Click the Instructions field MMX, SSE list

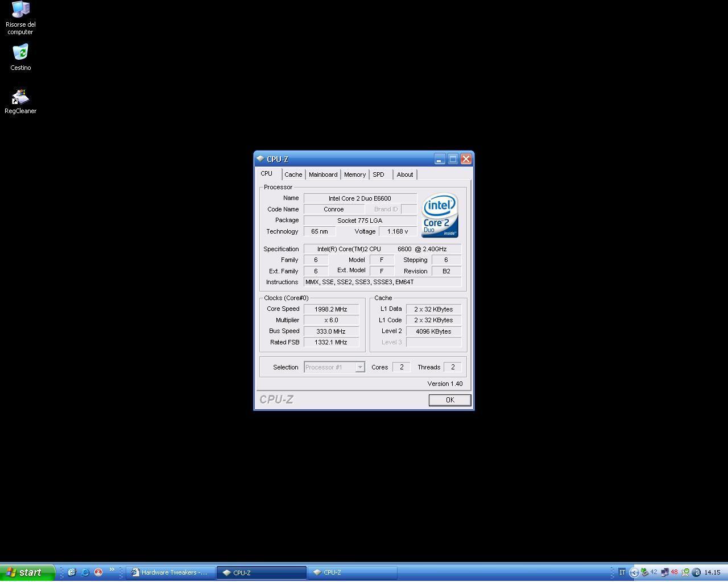coord(382,282)
